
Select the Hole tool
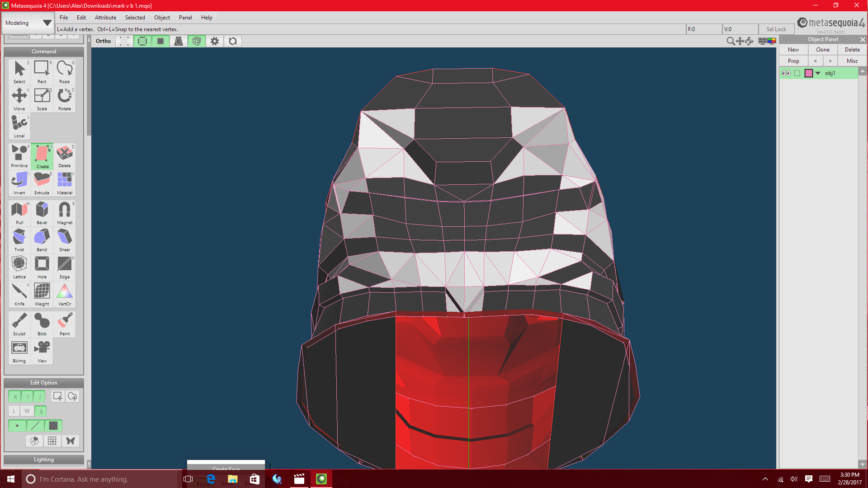(x=42, y=267)
